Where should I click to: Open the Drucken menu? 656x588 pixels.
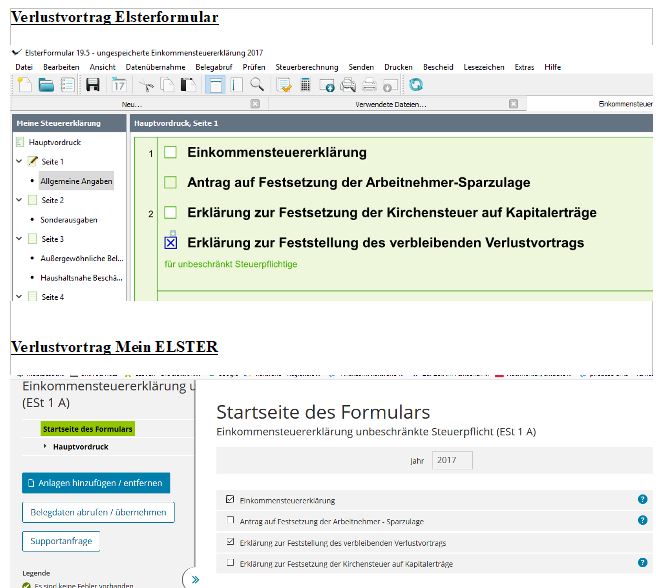[398, 67]
